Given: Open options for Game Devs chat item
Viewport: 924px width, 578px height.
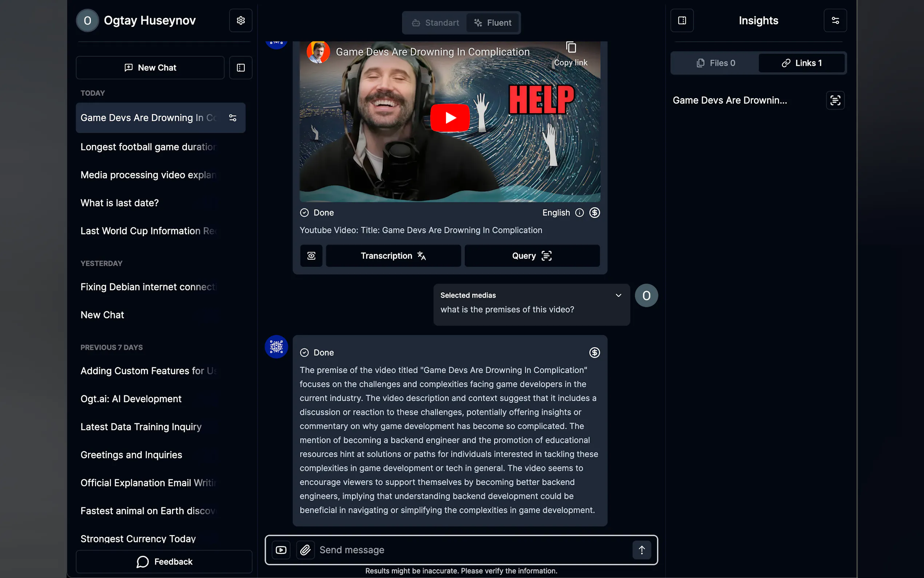Looking at the screenshot, I should click(x=232, y=118).
